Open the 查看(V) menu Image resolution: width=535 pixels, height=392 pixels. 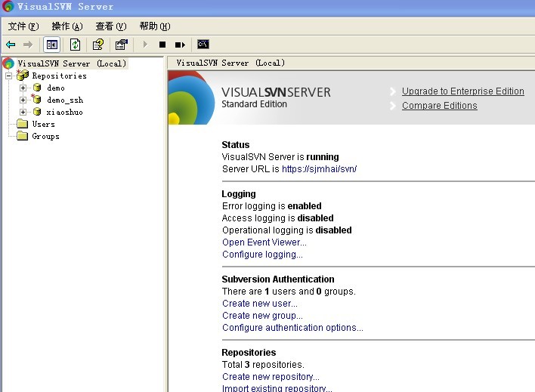coord(111,26)
